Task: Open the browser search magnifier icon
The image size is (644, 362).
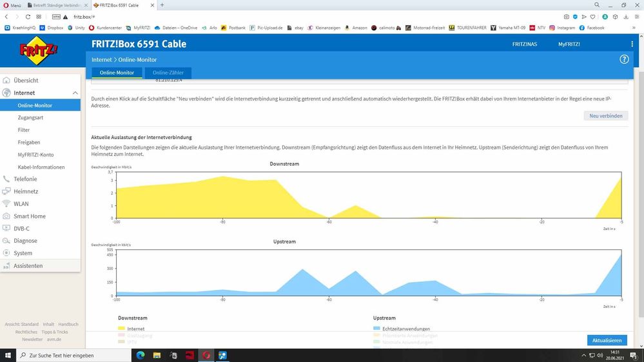Action: 597,5
